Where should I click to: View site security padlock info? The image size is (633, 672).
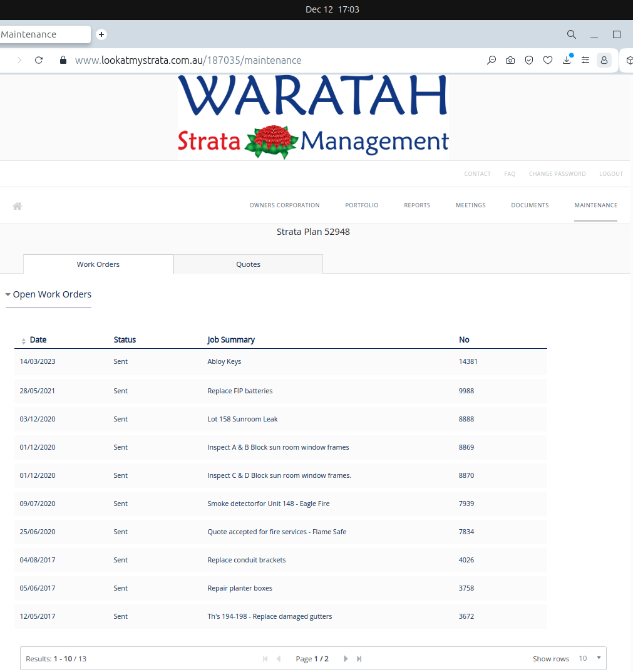(x=63, y=60)
